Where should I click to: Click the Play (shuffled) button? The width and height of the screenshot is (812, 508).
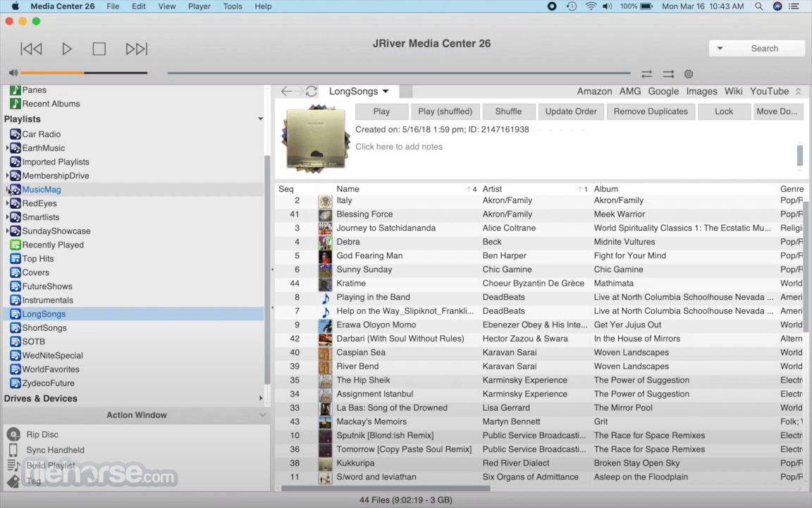[x=445, y=111]
